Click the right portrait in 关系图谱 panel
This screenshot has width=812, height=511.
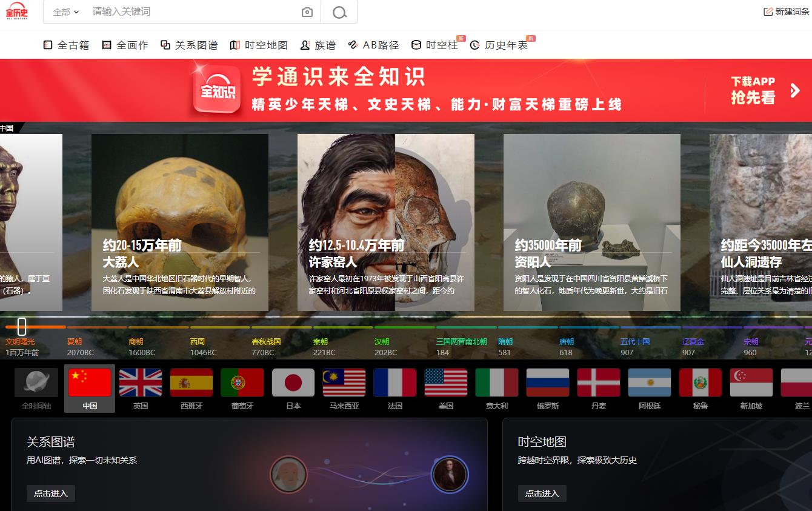(450, 474)
